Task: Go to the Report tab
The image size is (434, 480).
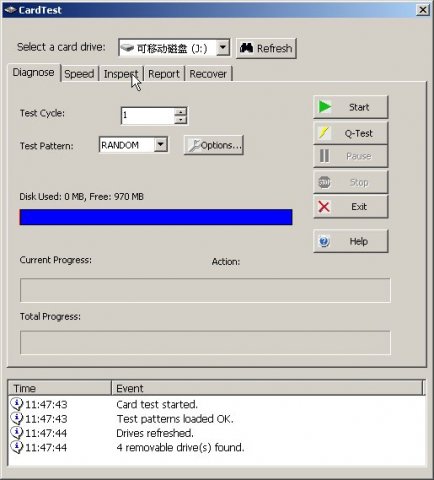Action: coord(164,74)
